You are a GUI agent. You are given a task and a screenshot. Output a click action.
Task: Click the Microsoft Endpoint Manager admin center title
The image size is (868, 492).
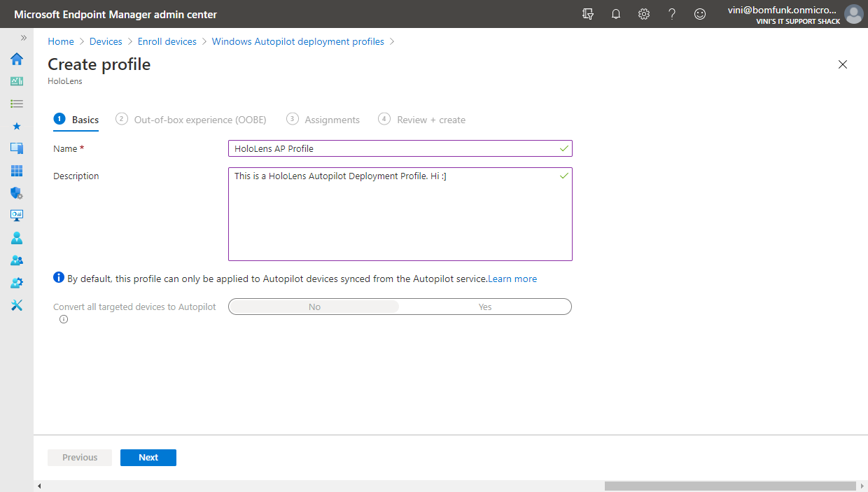pos(115,14)
